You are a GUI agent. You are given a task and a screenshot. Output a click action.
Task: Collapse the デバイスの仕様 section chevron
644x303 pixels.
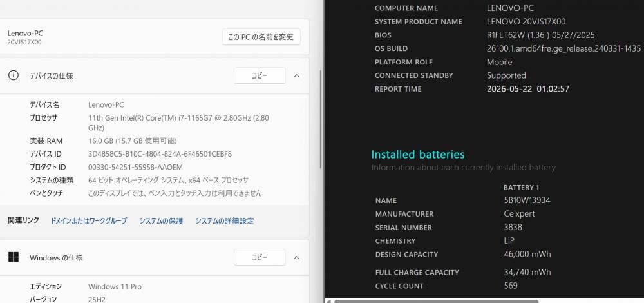(297, 75)
